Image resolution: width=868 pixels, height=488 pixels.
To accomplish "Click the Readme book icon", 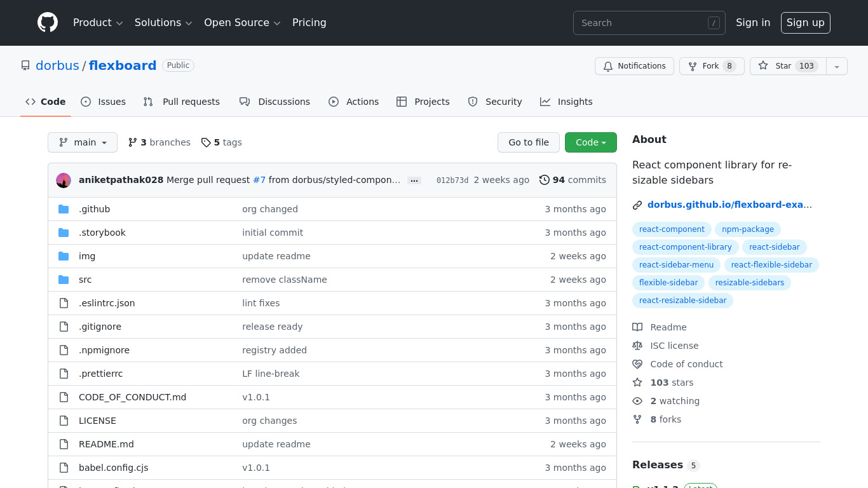I will point(637,327).
